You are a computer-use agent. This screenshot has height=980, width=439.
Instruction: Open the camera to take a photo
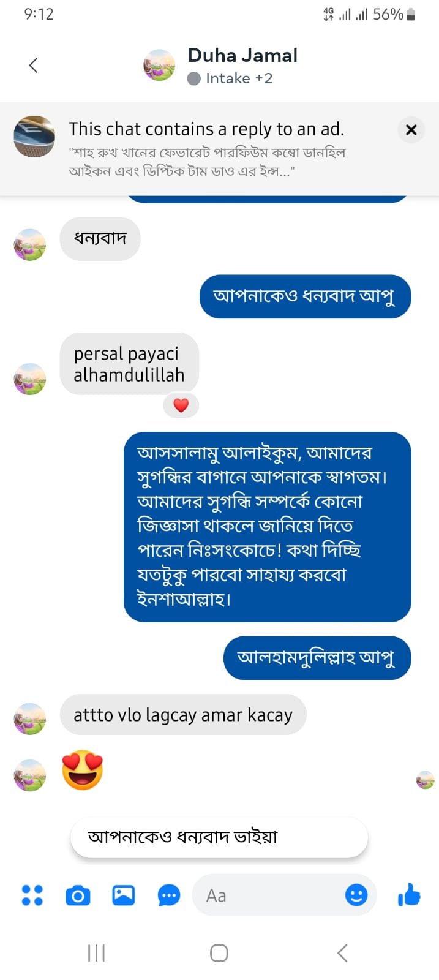point(78,895)
